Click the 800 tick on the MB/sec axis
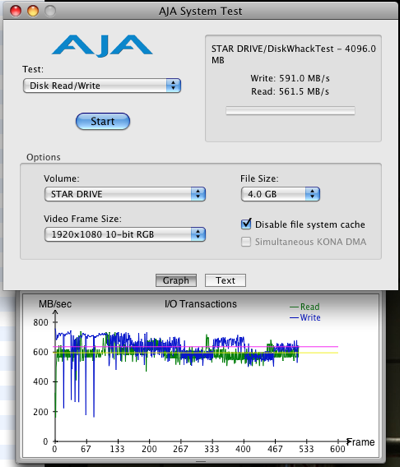Viewport: 400px width, 467px height. [41, 322]
